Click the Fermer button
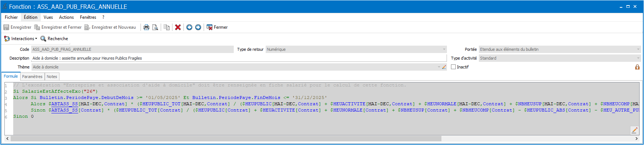644x145 pixels. pos(217,27)
